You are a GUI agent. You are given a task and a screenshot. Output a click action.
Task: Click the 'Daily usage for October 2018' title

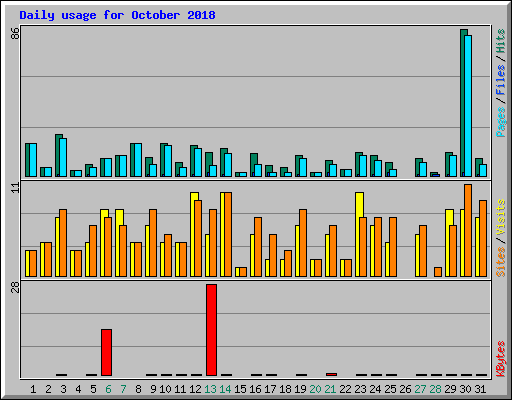click(x=117, y=15)
